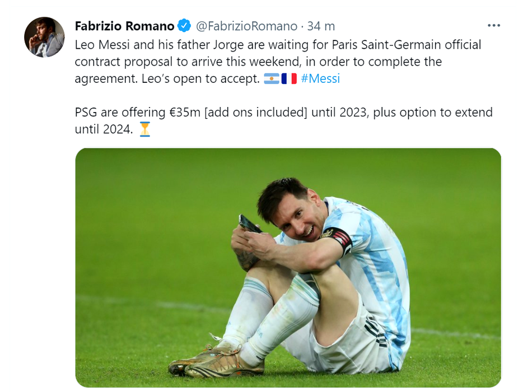
Task: Open the Fabrizio Romano display name
Action: [124, 26]
